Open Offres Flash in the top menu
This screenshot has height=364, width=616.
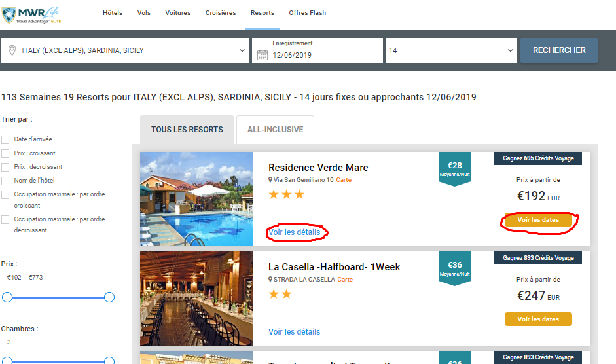pyautogui.click(x=308, y=13)
